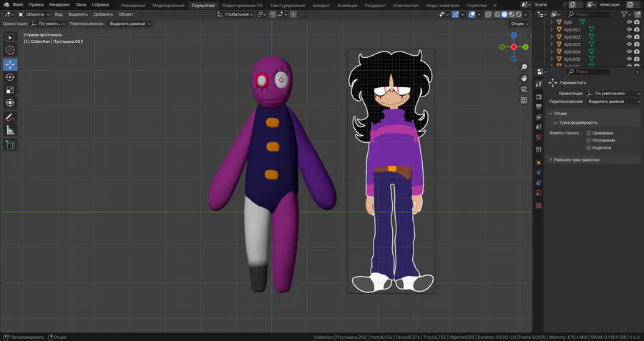Activate the Measure tool
The width and height of the screenshot is (644, 341).
10,131
